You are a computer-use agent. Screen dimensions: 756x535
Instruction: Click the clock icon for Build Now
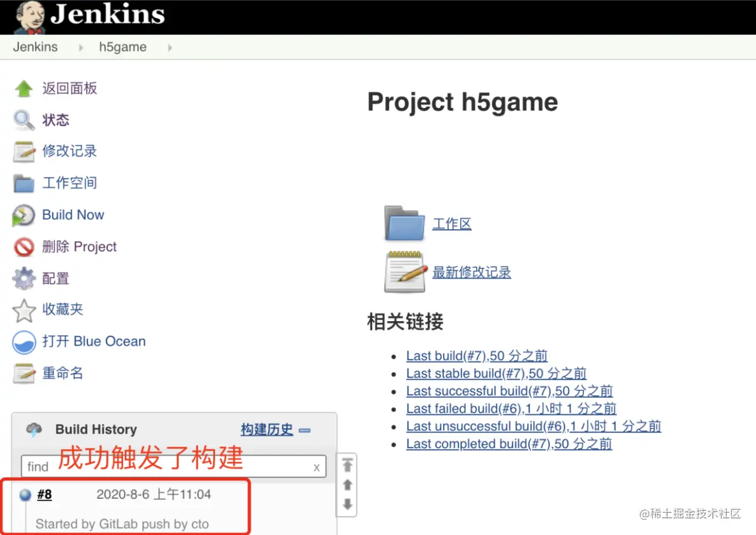23,215
